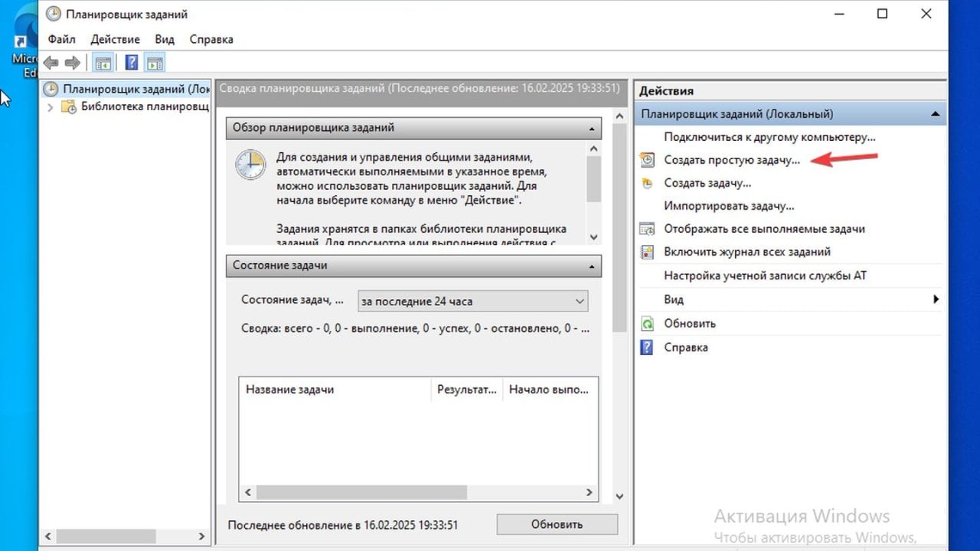Open the 'Действие' menu

click(x=115, y=38)
